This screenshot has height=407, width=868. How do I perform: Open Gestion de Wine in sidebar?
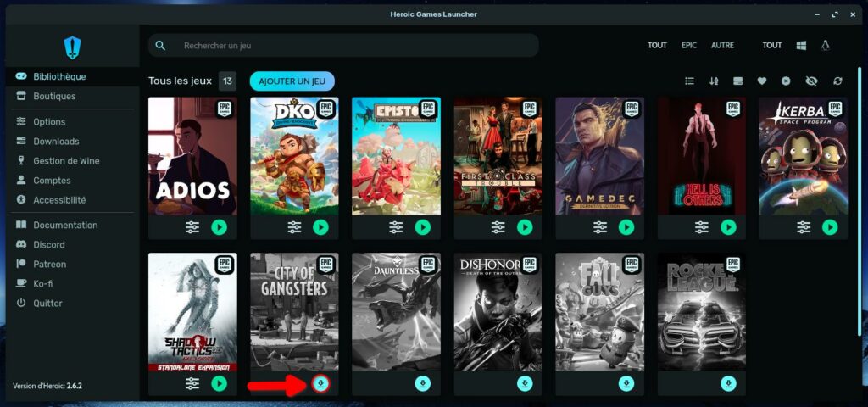tap(72, 161)
